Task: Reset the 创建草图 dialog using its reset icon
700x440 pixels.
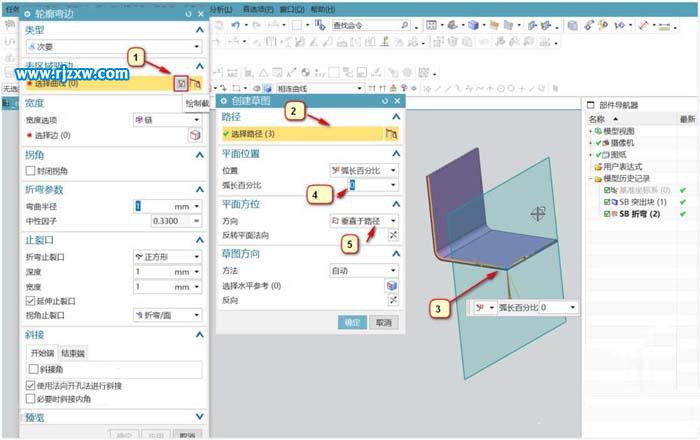Action: [385, 101]
